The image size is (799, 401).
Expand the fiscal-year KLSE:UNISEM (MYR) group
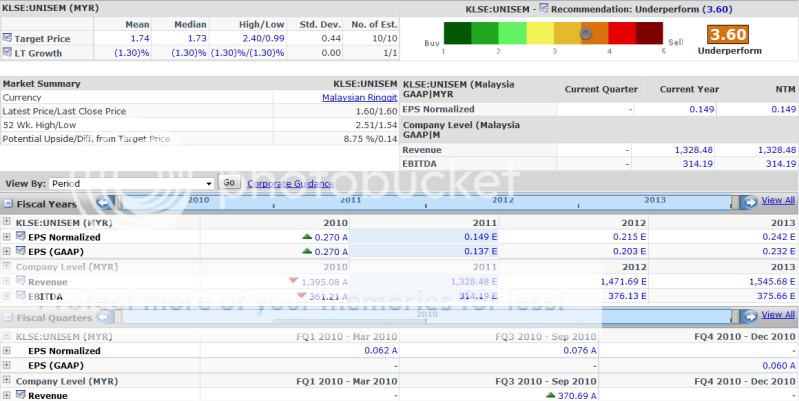[7, 222]
